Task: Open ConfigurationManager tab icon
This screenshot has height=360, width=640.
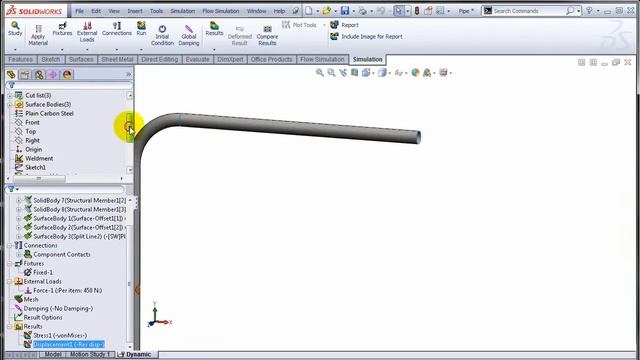Action: pyautogui.click(x=39, y=75)
